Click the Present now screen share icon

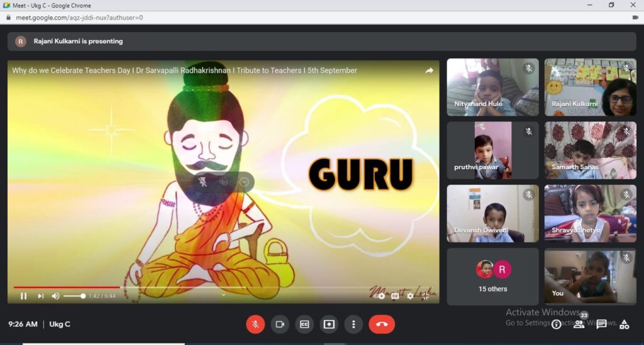pyautogui.click(x=329, y=324)
